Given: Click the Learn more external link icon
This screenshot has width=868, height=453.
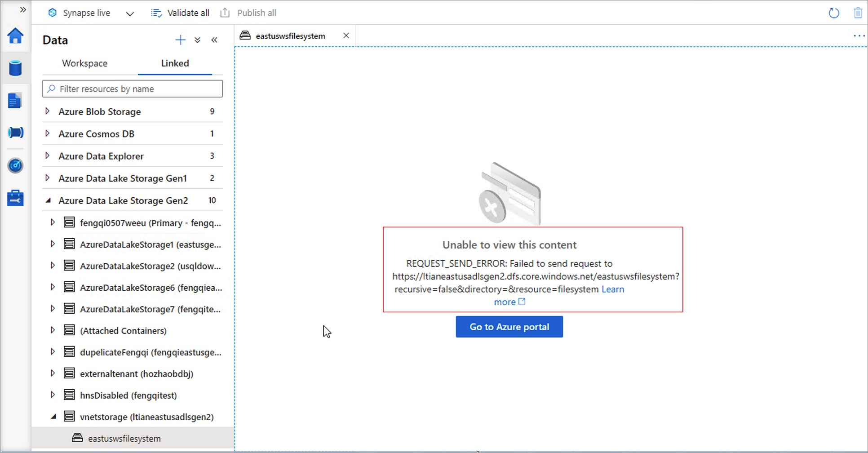Looking at the screenshot, I should (x=522, y=302).
